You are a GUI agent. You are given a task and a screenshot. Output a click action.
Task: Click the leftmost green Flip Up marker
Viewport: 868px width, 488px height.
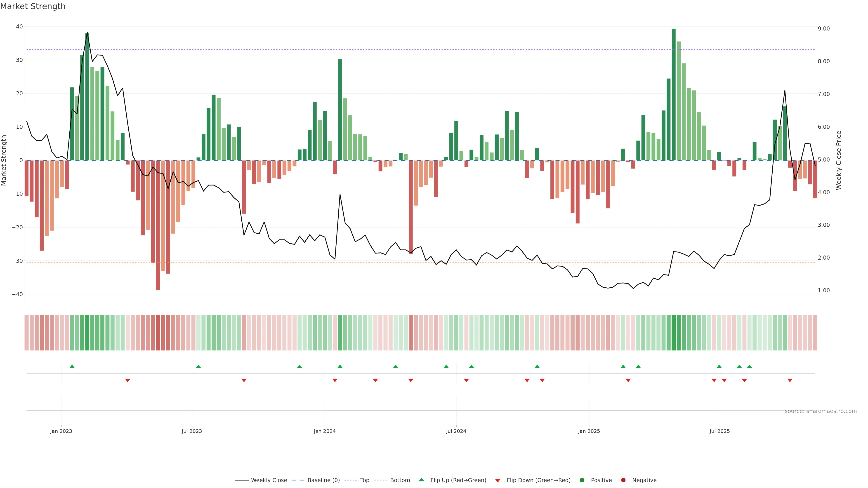click(72, 366)
